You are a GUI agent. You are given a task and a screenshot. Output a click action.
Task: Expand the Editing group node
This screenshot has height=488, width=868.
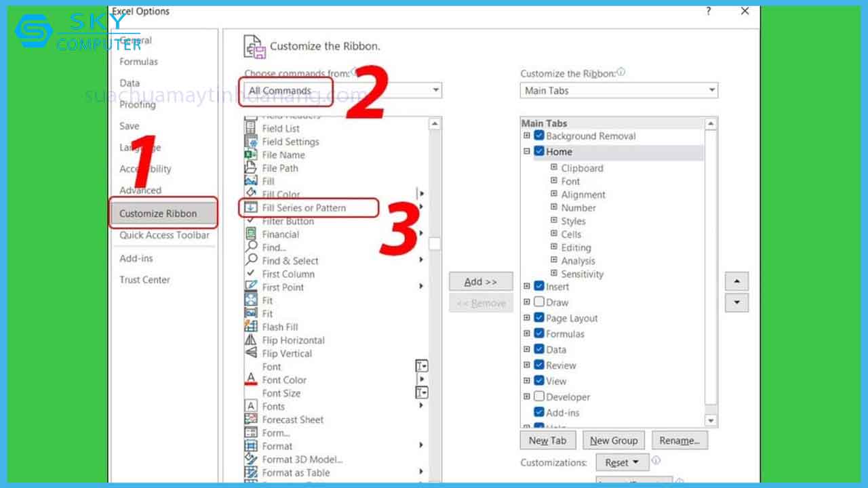point(554,247)
